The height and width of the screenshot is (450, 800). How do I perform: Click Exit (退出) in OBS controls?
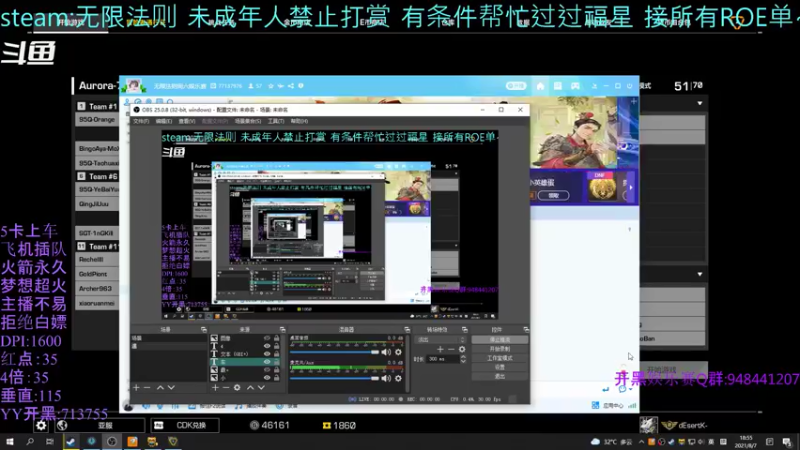pyautogui.click(x=500, y=376)
